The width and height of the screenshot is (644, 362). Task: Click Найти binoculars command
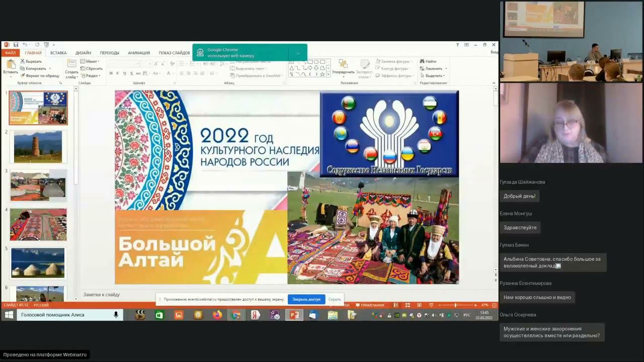pyautogui.click(x=428, y=61)
